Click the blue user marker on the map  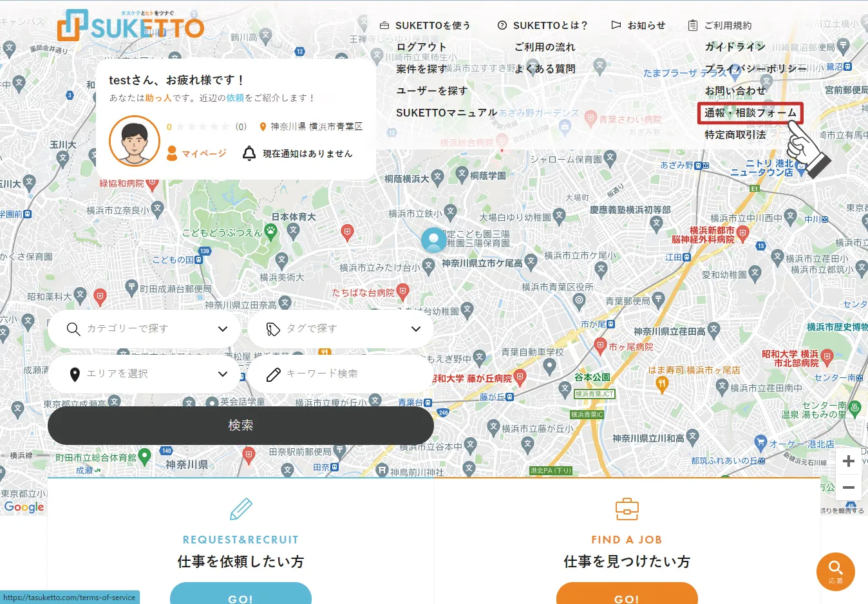tap(434, 240)
